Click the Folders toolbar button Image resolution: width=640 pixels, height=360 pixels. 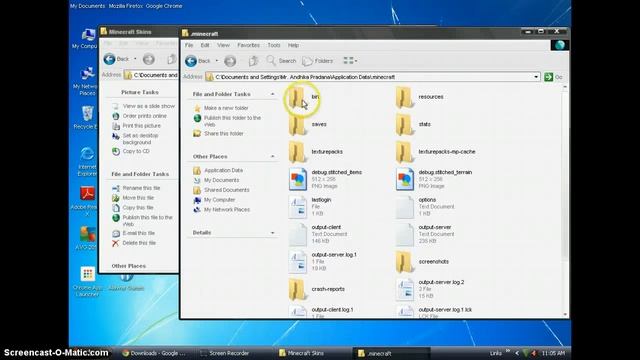pyautogui.click(x=318, y=61)
